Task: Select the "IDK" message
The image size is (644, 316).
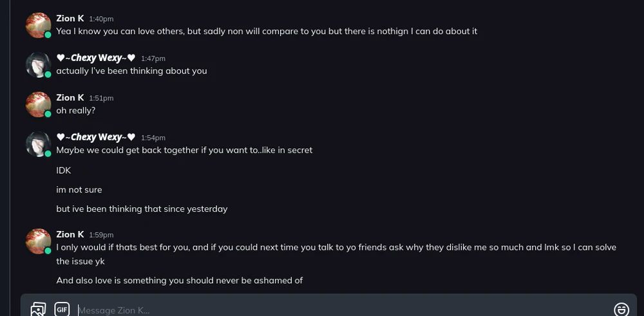Action: pos(64,171)
